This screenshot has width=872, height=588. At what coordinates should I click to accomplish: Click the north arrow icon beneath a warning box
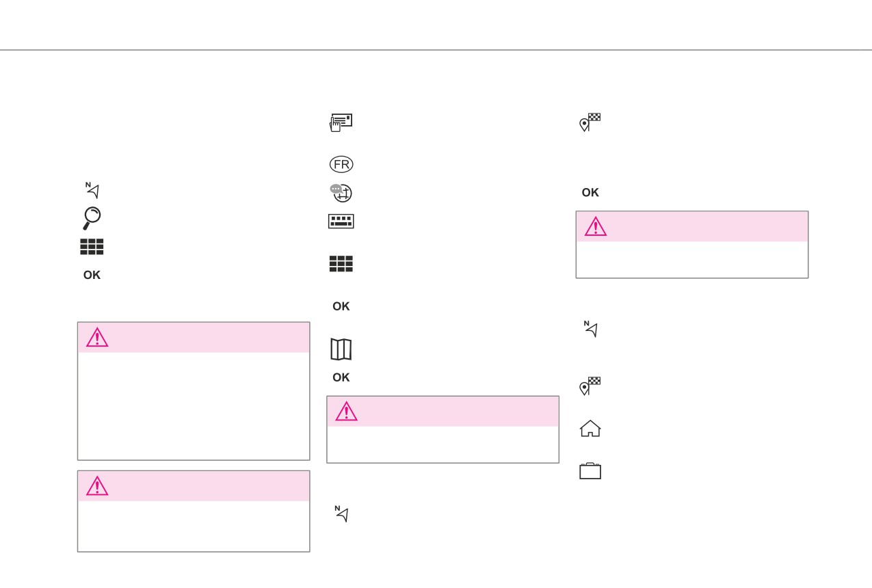pyautogui.click(x=341, y=513)
